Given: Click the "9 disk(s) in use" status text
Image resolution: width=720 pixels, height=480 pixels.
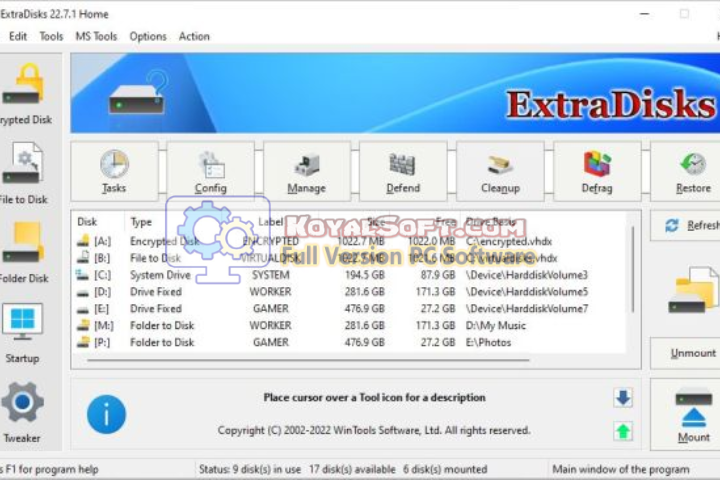Looking at the screenshot, I should pos(267,469).
